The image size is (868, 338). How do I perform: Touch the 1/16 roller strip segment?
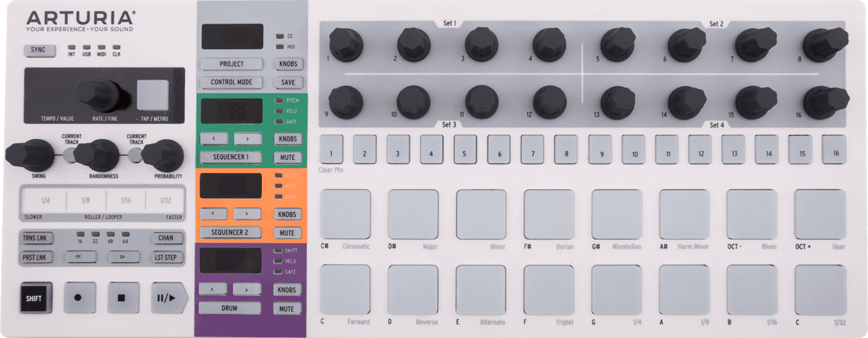tap(125, 200)
